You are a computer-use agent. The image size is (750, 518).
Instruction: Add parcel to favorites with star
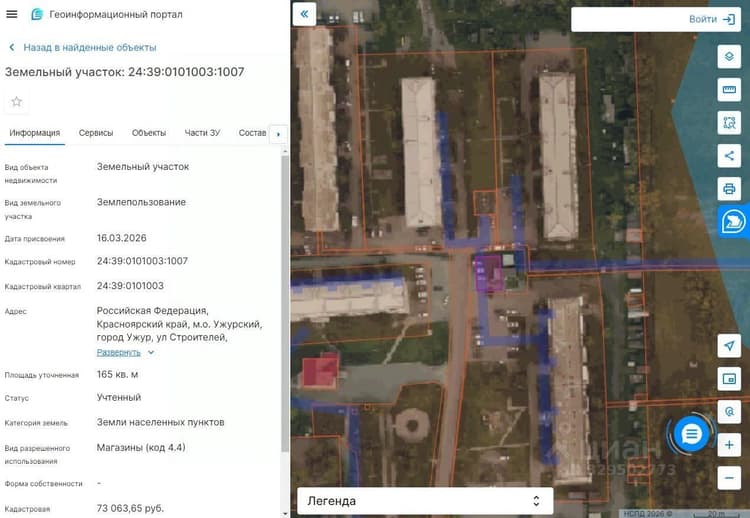pos(17,101)
